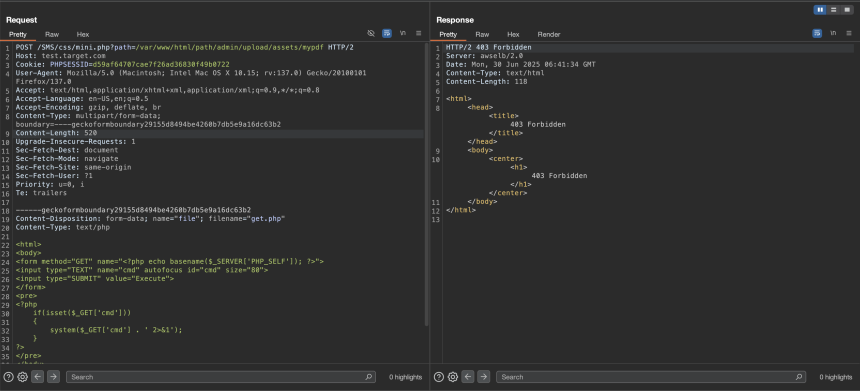Click the Sec-Fetch-Mode: navigate header

pos(66,158)
